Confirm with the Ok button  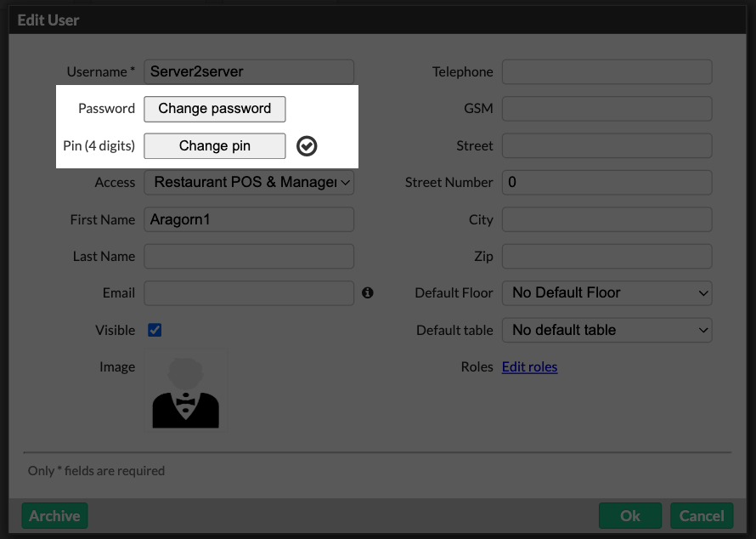[x=629, y=516]
